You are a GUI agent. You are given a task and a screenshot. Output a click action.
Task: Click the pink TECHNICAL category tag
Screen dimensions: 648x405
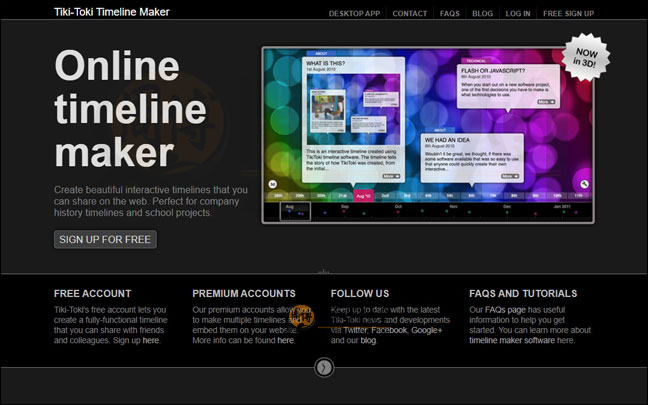coord(476,61)
